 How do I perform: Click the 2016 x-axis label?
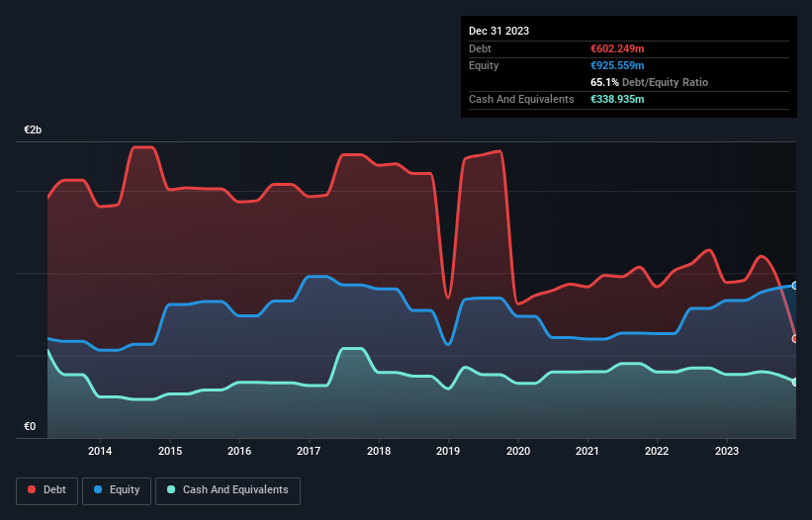(239, 451)
